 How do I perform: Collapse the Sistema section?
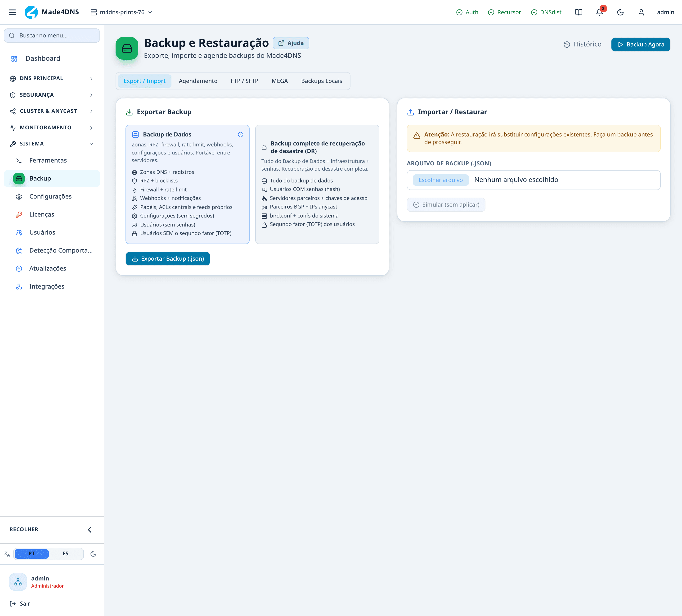point(52,144)
